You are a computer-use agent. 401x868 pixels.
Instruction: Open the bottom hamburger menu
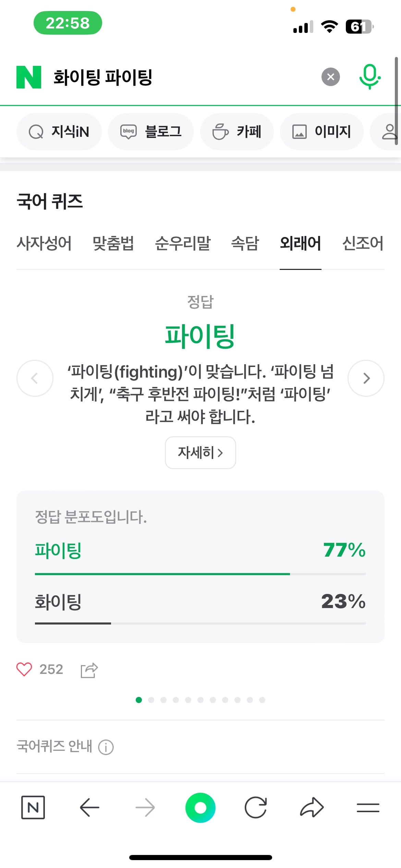[x=368, y=808]
